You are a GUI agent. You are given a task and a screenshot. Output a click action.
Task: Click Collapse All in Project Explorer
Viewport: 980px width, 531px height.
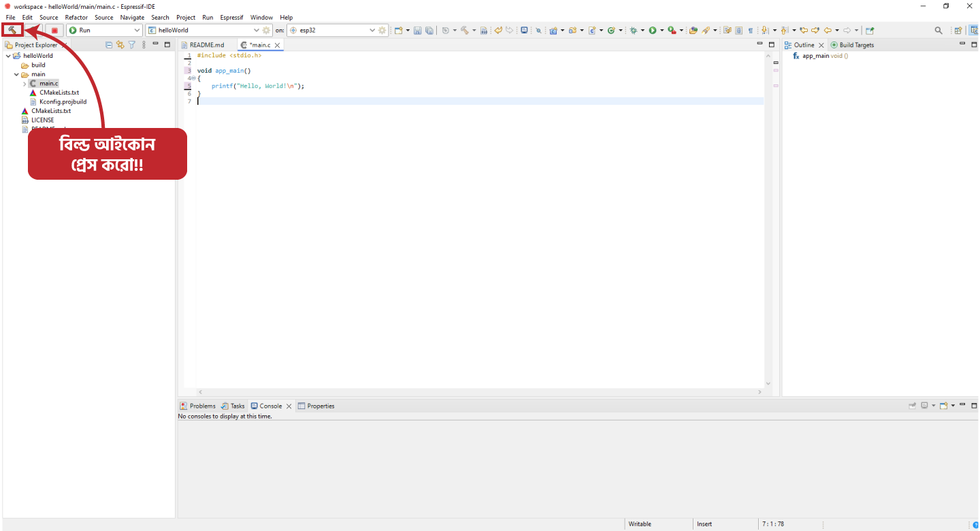click(x=109, y=45)
